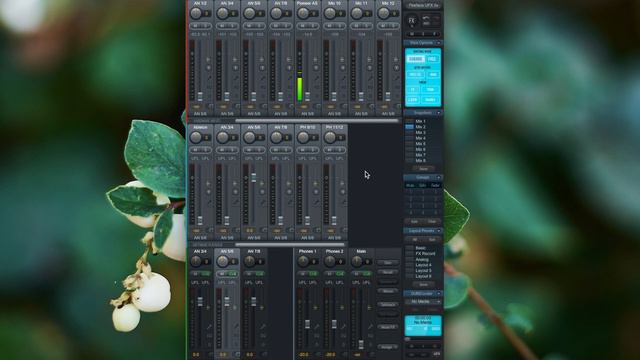Open the FX panel button
Screen dimensions: 640x360
[411, 21]
